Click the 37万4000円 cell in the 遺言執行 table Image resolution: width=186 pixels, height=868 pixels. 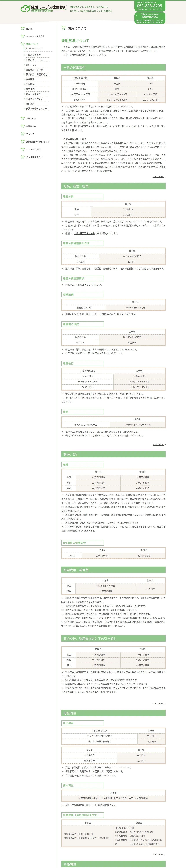(139, 376)
